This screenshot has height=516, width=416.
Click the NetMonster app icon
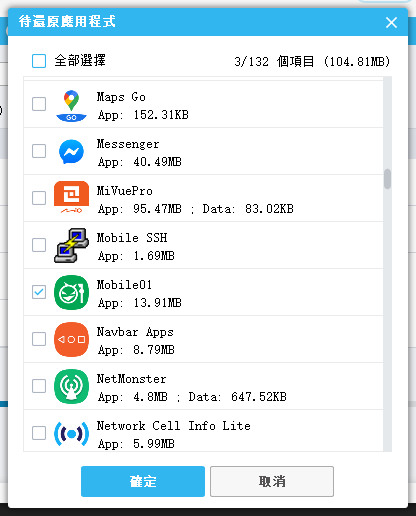click(x=71, y=386)
